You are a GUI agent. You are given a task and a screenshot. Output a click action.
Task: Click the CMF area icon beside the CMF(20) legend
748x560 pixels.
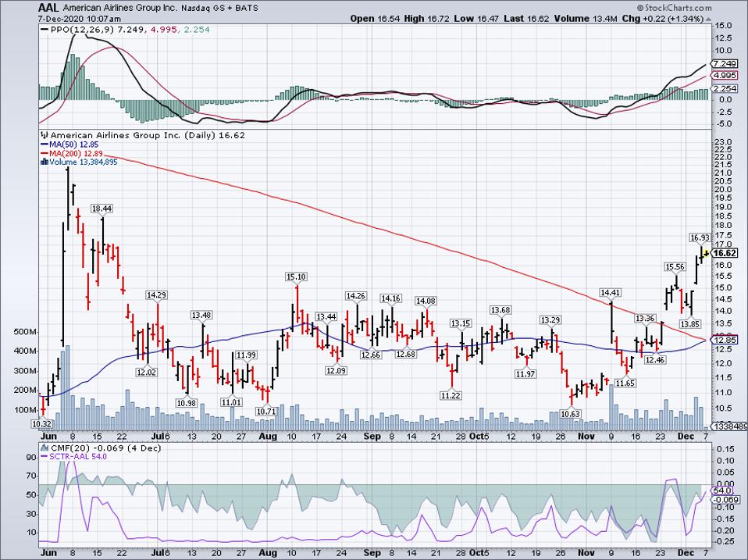click(x=45, y=448)
